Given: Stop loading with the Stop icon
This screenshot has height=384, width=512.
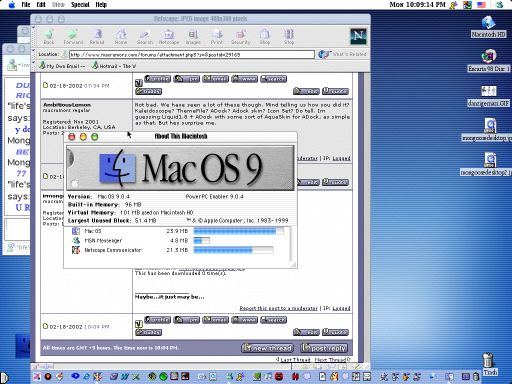Looking at the screenshot, I should [289, 36].
